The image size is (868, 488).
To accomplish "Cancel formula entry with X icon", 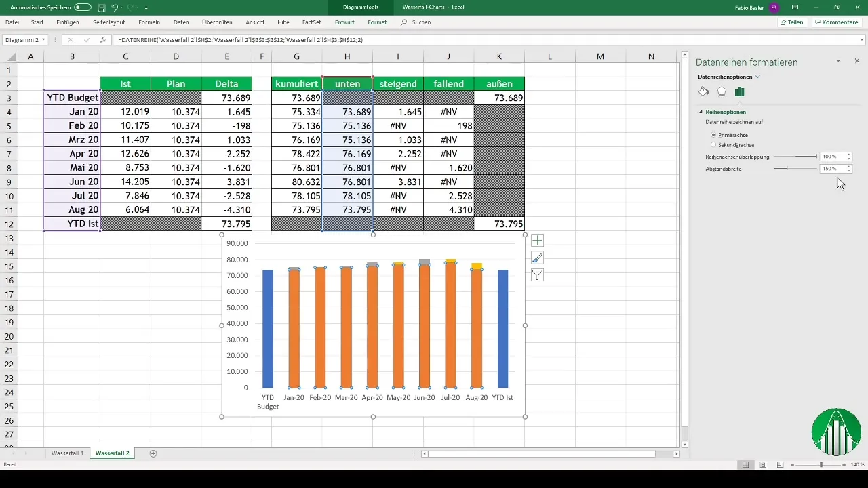I will (70, 40).
